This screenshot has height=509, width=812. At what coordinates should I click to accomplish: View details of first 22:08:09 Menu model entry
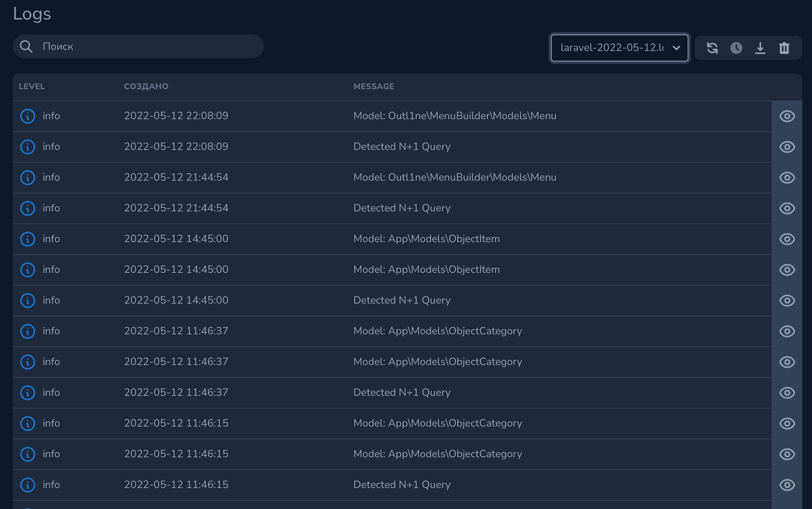(787, 116)
